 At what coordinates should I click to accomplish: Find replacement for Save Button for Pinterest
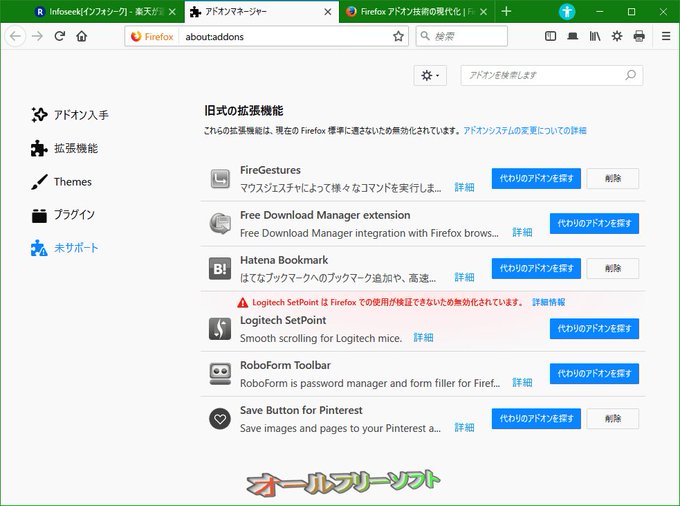click(x=536, y=418)
